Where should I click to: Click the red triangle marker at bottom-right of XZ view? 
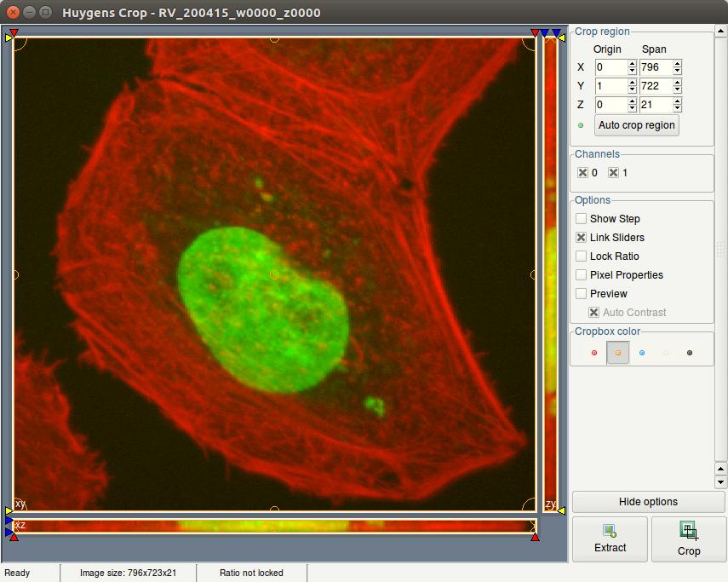535,537
